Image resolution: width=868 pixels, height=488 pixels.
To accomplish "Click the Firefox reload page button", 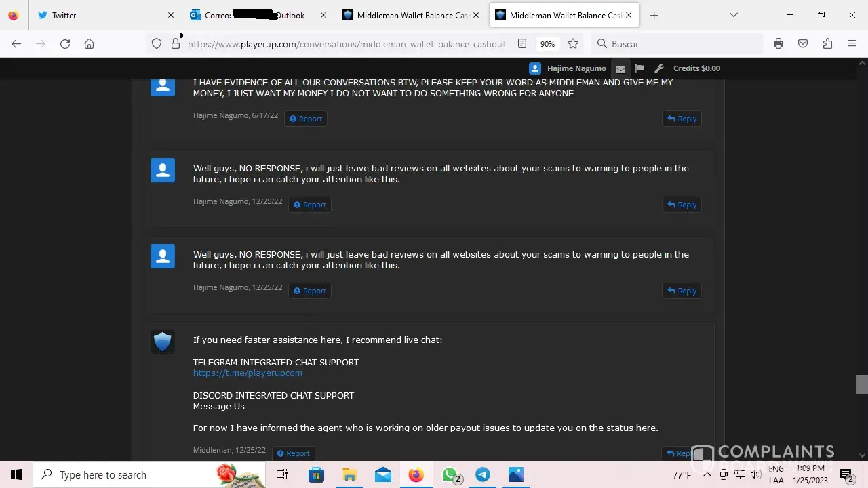I will 65,44.
